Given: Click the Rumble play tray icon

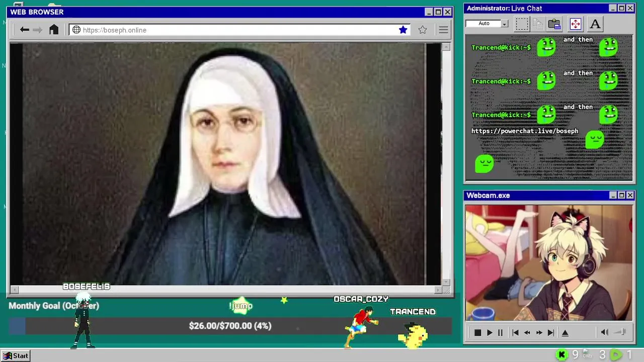Looking at the screenshot, I should [x=615, y=355].
